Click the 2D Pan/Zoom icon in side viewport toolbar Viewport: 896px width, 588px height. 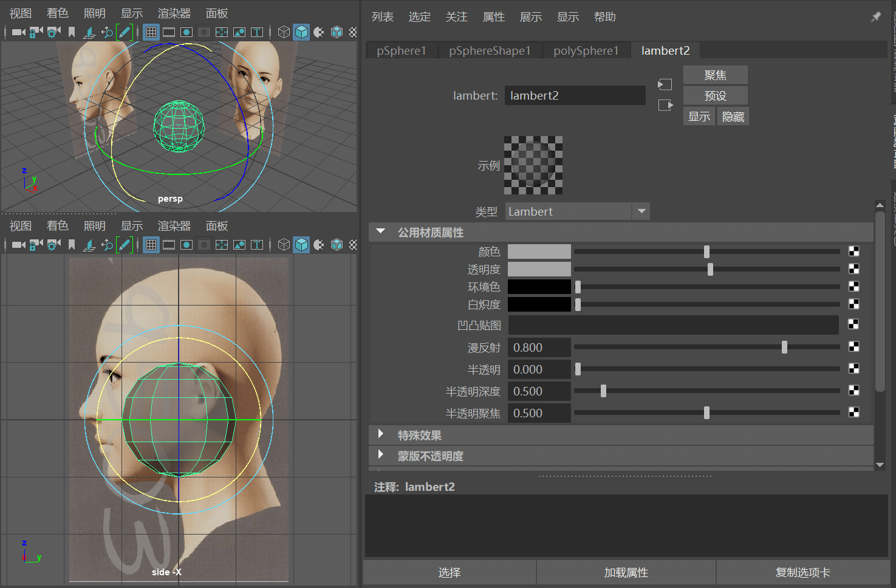coord(107,245)
